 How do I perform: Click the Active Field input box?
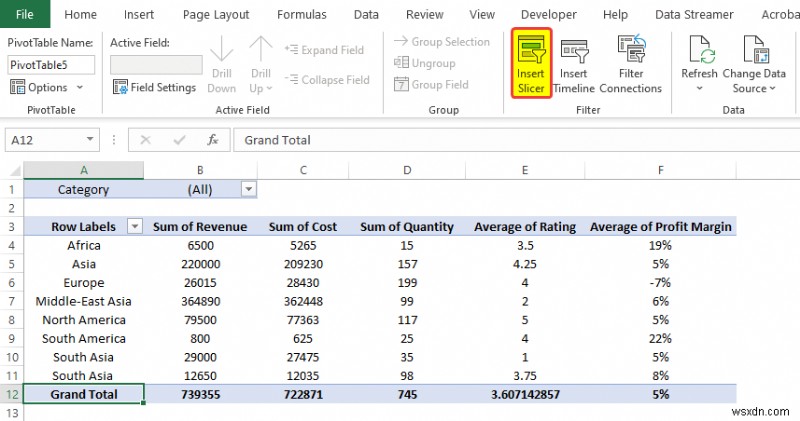point(156,65)
